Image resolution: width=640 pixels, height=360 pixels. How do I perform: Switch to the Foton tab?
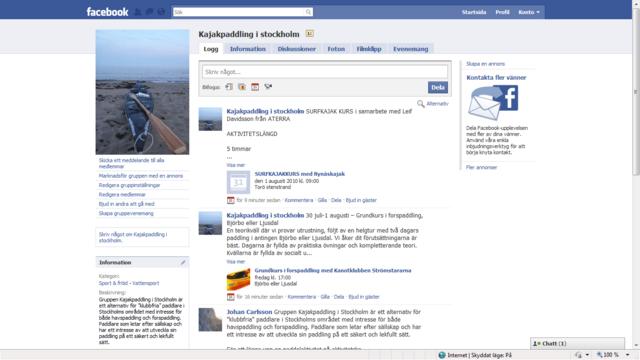click(336, 49)
